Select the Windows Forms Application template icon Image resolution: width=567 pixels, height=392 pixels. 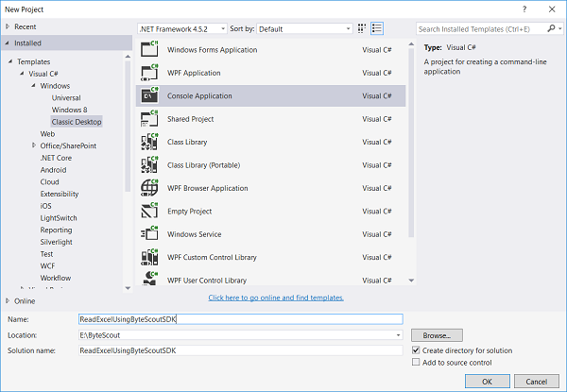pyautogui.click(x=149, y=49)
